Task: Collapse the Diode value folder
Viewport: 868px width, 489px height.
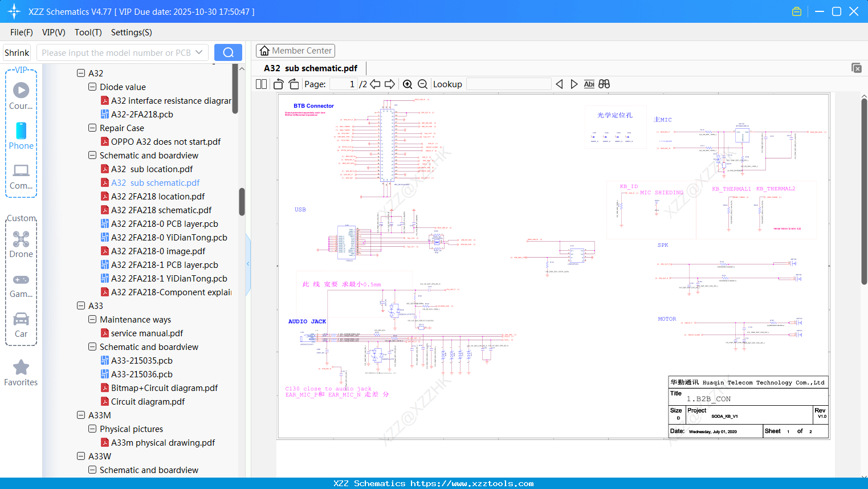Action: pos(92,87)
